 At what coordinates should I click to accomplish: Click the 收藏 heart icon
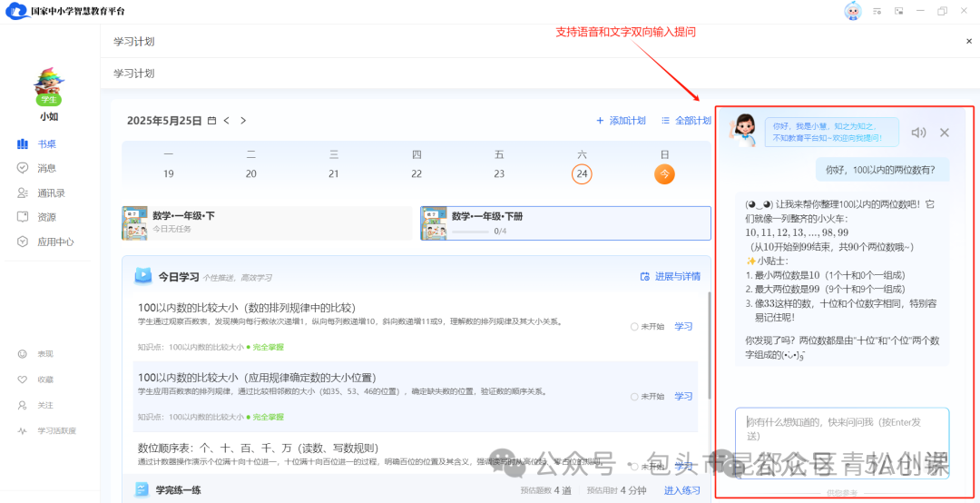pyautogui.click(x=23, y=380)
